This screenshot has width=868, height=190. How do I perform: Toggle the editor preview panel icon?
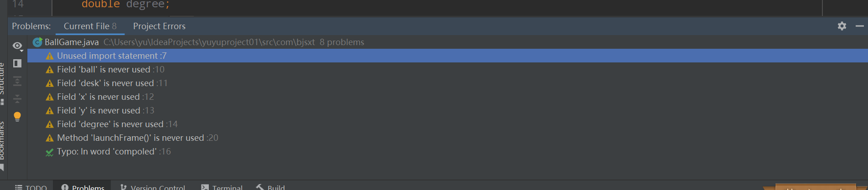17,63
